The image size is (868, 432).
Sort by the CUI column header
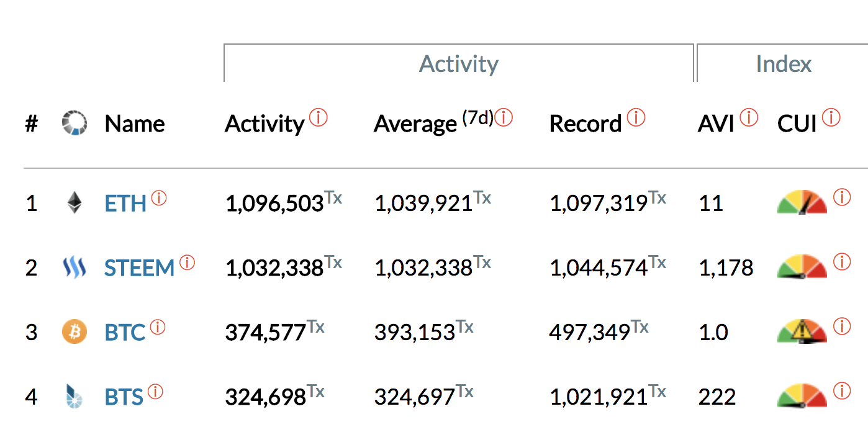pos(797,124)
